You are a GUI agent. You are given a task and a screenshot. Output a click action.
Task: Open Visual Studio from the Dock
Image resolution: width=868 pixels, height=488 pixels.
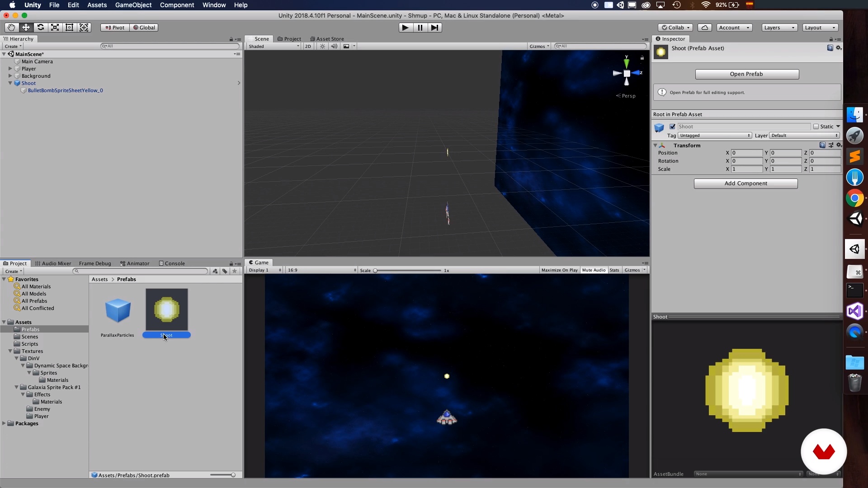[854, 311]
